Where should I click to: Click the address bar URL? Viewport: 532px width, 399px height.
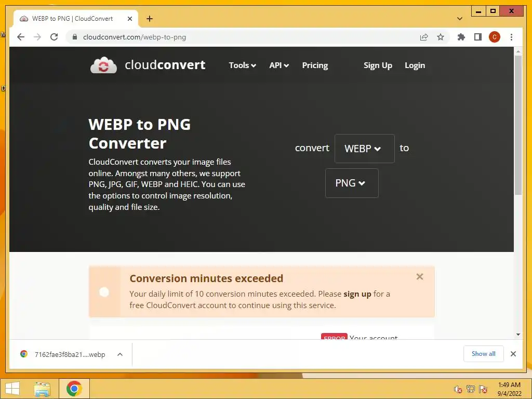(x=135, y=37)
